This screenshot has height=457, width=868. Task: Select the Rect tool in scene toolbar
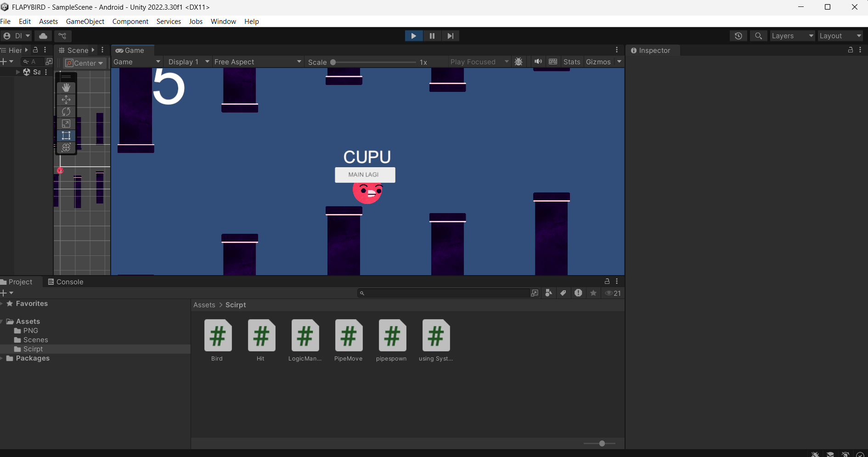coord(66,135)
